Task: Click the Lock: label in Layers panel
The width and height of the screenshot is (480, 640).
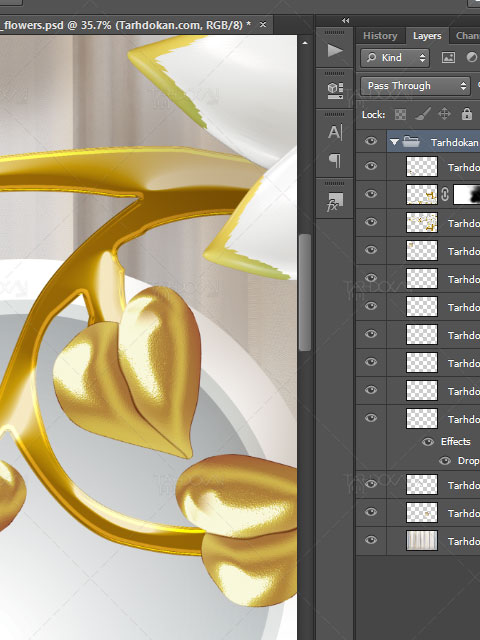Action: (x=373, y=115)
